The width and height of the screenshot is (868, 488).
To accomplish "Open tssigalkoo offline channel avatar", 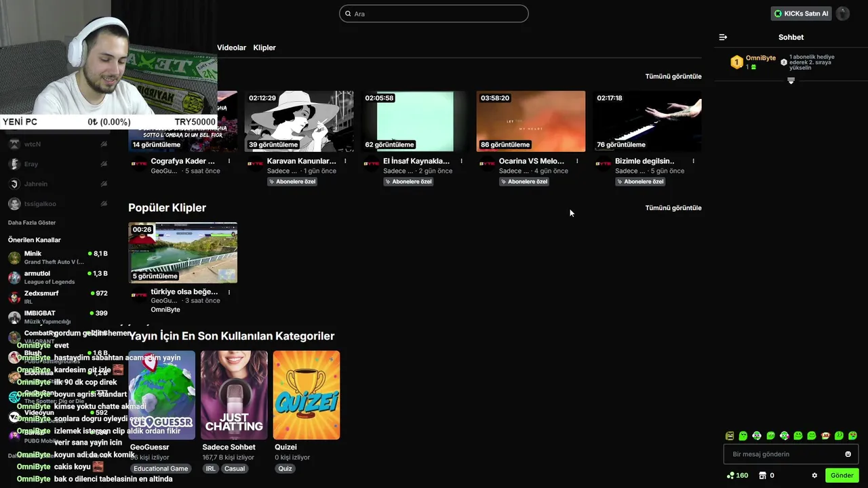I will [x=14, y=203].
